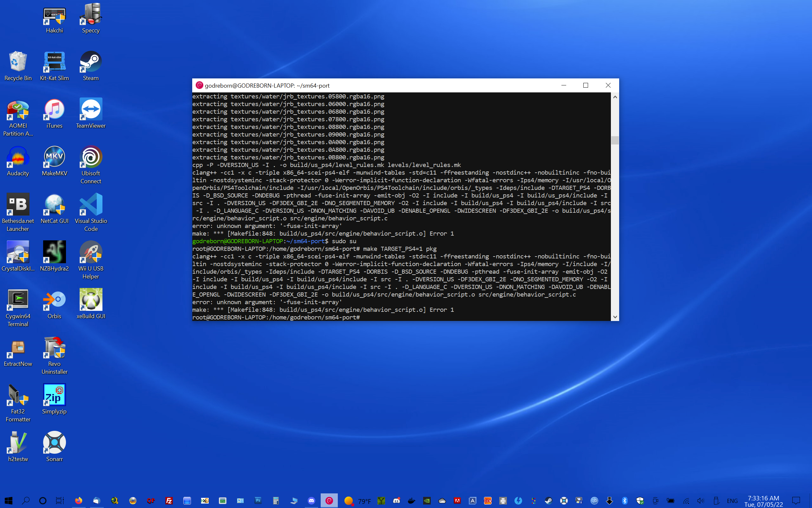The height and width of the screenshot is (508, 812).
Task: Click 'make TARGET_PS4=1 pkg' command text
Action: [400, 249]
